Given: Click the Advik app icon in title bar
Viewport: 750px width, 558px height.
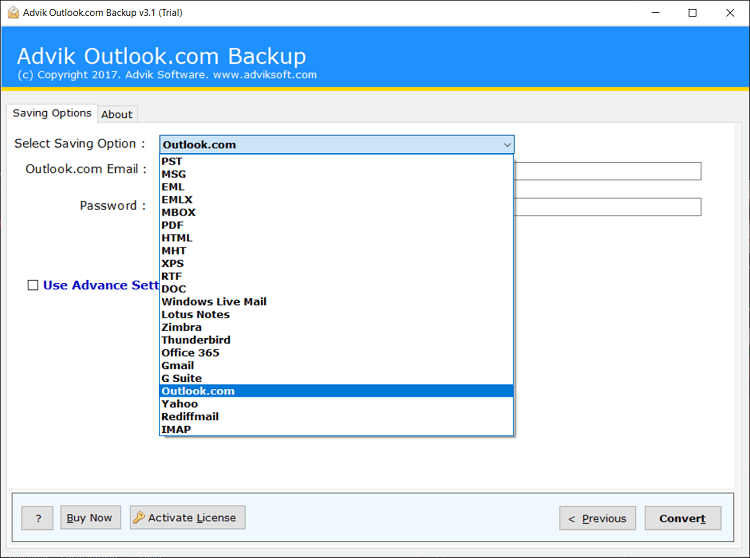Looking at the screenshot, I should 13,12.
